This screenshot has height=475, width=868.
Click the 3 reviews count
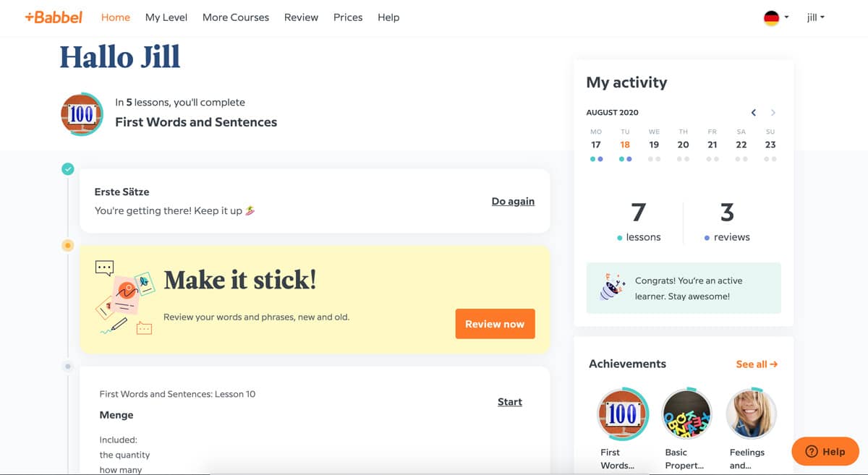point(727,212)
